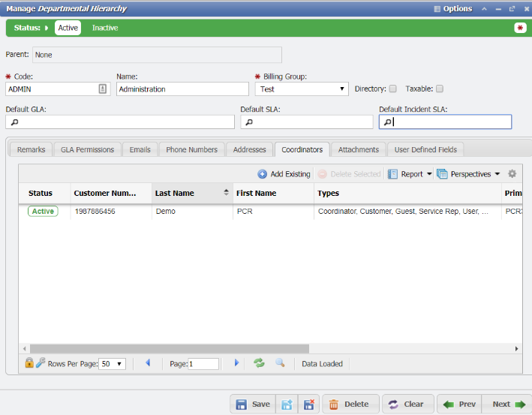Open the Perspectives dropdown menu
This screenshot has height=415, width=532.
468,174
